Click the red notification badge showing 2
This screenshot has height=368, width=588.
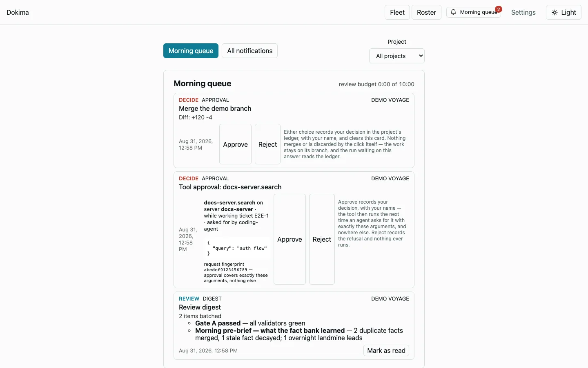click(x=498, y=9)
